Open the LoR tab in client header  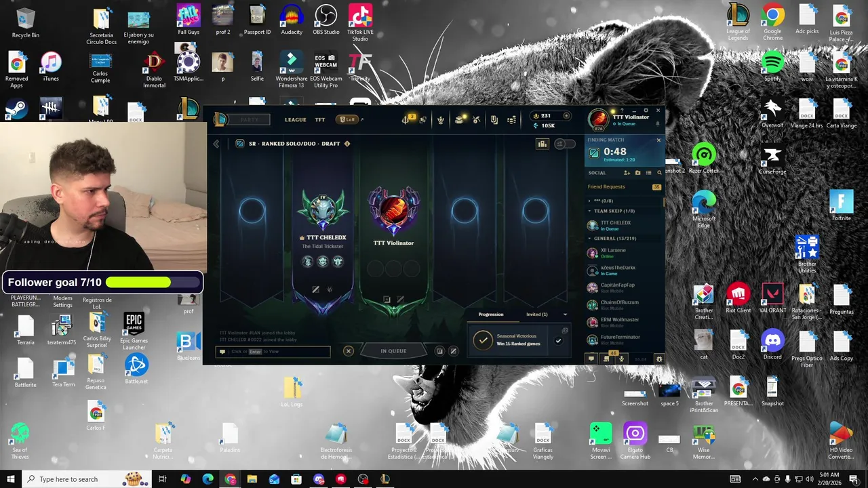pyautogui.click(x=347, y=120)
